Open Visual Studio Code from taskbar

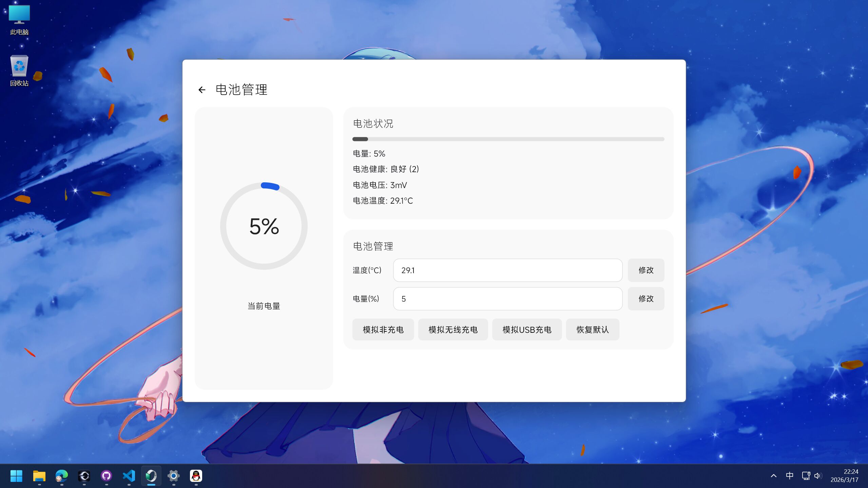[x=129, y=476]
